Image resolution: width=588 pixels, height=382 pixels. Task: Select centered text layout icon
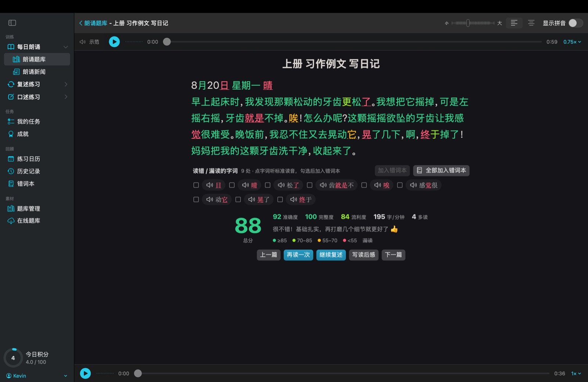(x=531, y=23)
